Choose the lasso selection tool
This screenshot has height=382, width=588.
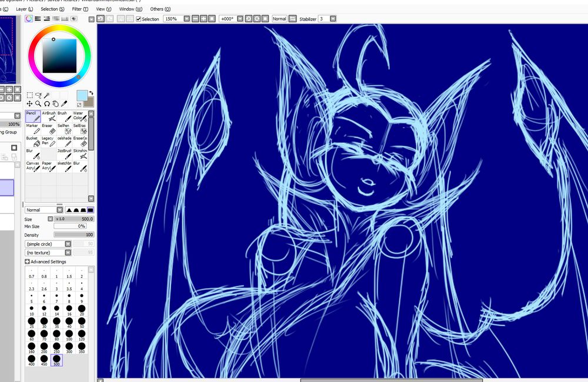(38, 95)
